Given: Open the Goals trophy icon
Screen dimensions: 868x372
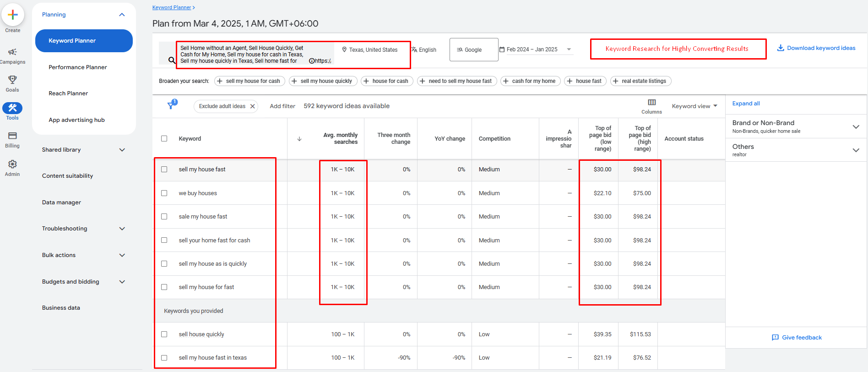Looking at the screenshot, I should click(x=12, y=80).
